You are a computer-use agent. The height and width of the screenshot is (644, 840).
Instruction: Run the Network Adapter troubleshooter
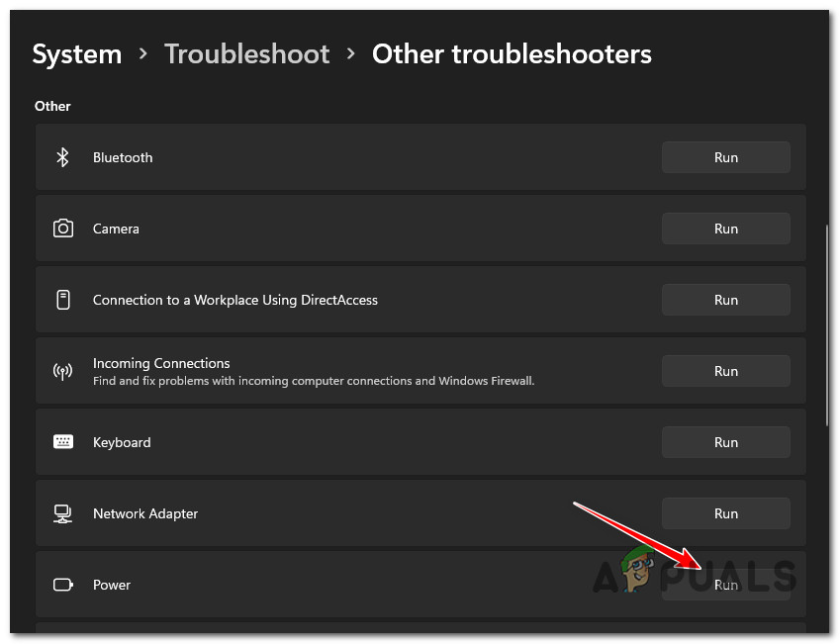(726, 513)
